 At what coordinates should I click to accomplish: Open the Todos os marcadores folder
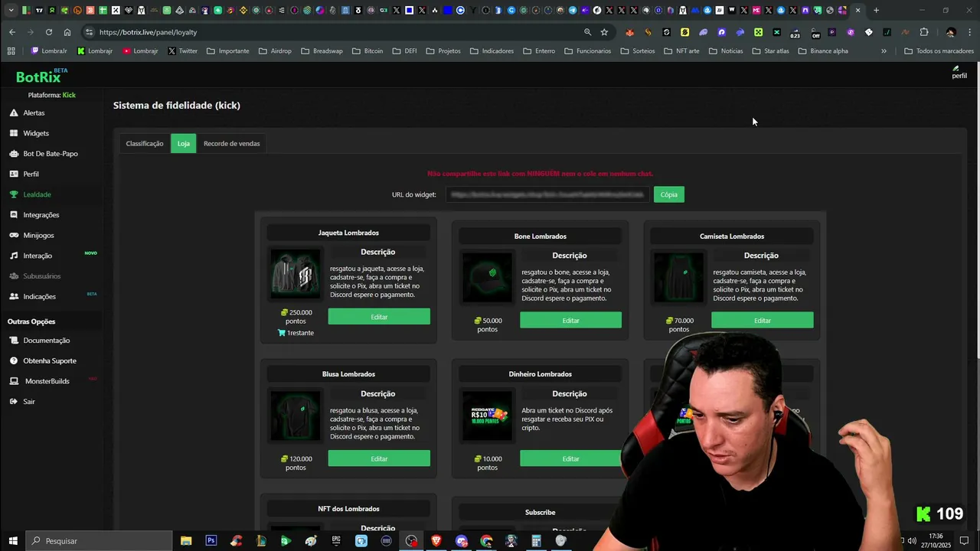[939, 51]
